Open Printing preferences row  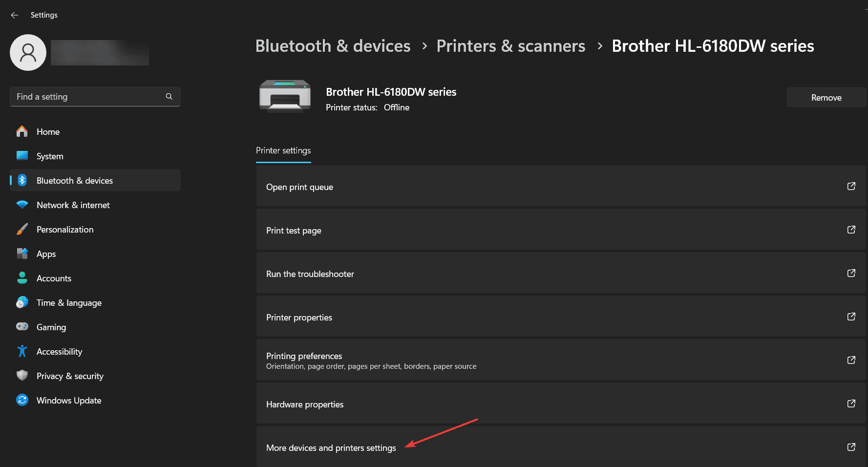point(560,360)
